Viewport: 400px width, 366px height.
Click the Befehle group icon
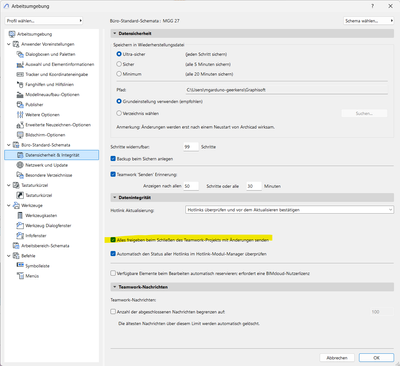16,256
